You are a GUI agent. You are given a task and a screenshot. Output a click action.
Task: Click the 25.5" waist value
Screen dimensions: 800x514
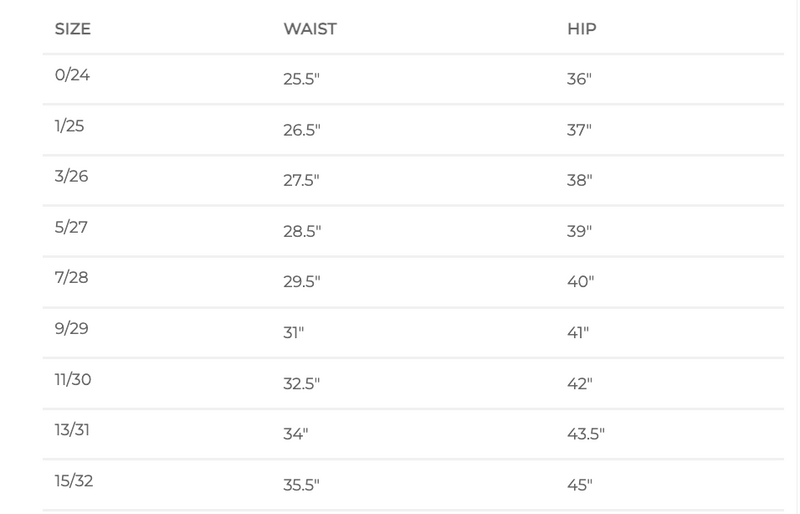(x=304, y=78)
